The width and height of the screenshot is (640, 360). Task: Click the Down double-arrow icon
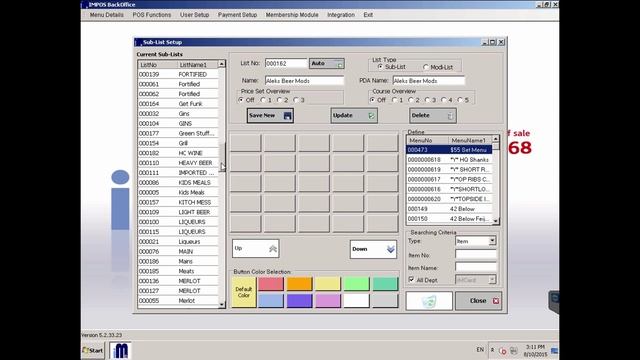coord(390,249)
